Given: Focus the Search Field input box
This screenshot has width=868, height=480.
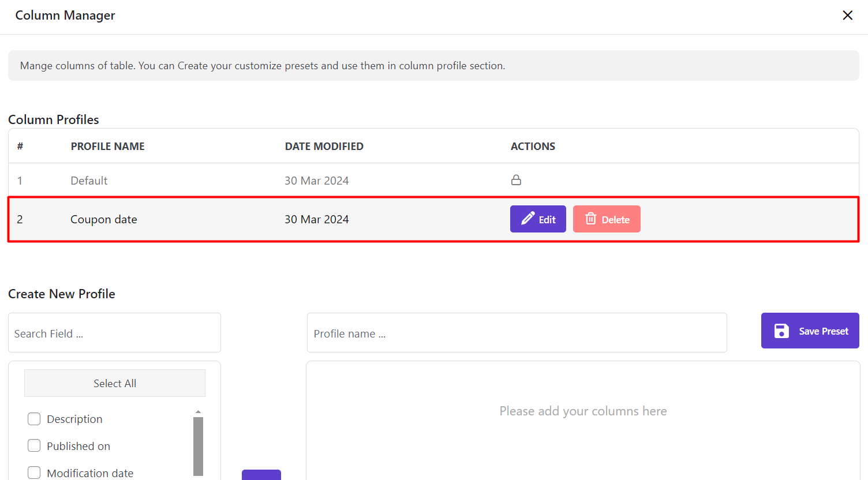Looking at the screenshot, I should [114, 333].
